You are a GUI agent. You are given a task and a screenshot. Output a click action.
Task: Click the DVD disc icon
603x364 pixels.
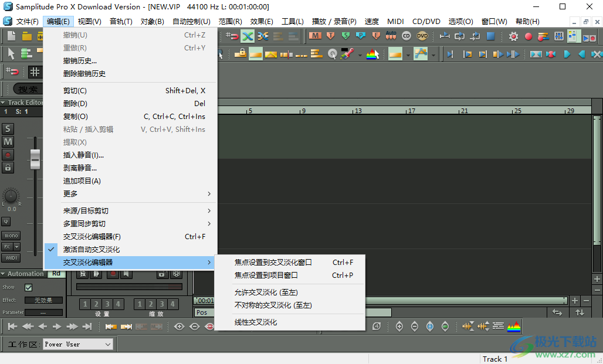click(x=422, y=36)
